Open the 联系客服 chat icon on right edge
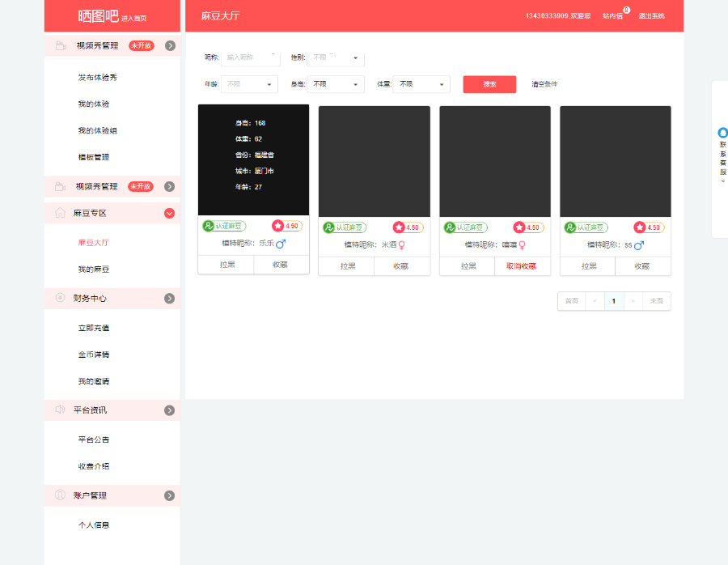The image size is (728, 565). pyautogui.click(x=722, y=133)
